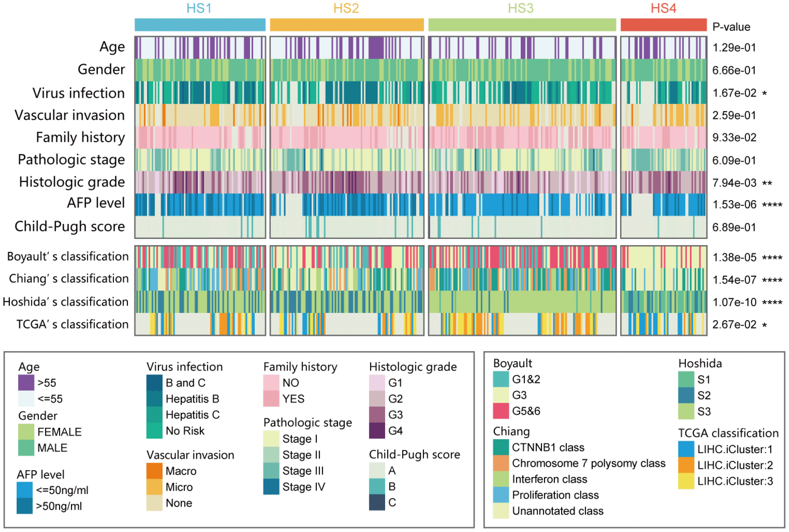Screen dimensions: 789x532
Task: Click the 6.66e-01 gender p-value
Action: (735, 70)
